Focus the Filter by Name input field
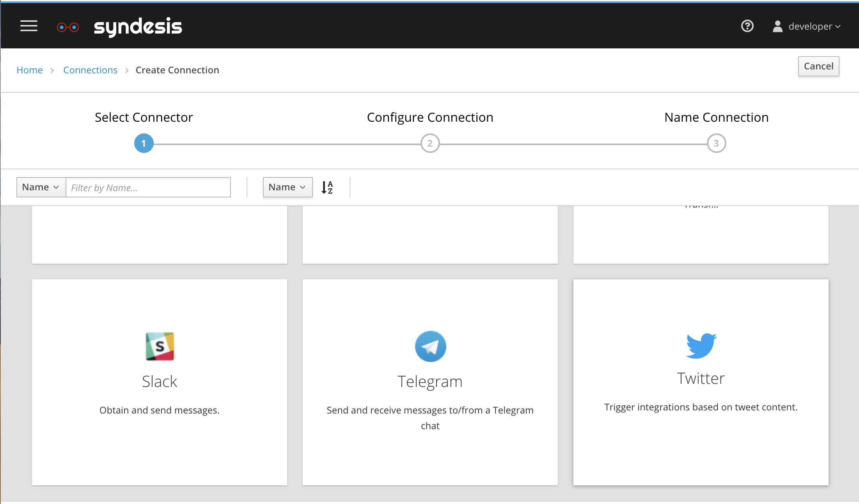 (148, 187)
